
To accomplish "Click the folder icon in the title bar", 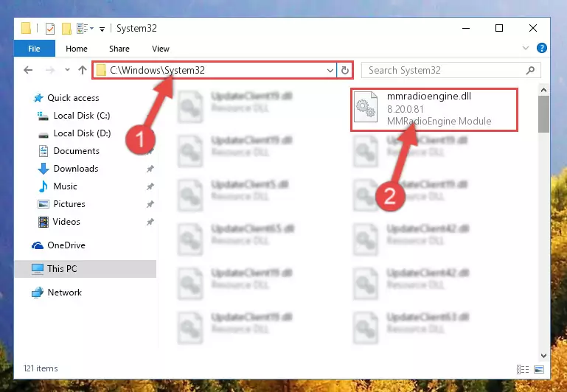I will [x=26, y=28].
